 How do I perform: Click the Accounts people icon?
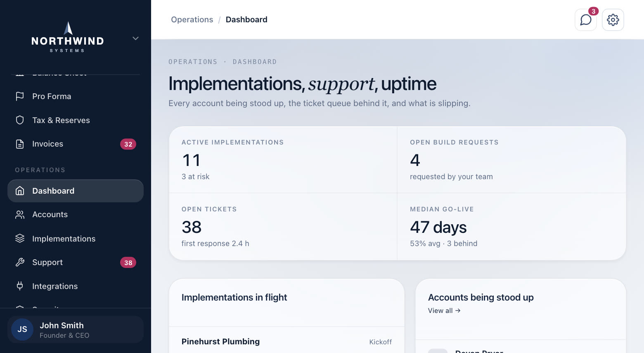(20, 215)
